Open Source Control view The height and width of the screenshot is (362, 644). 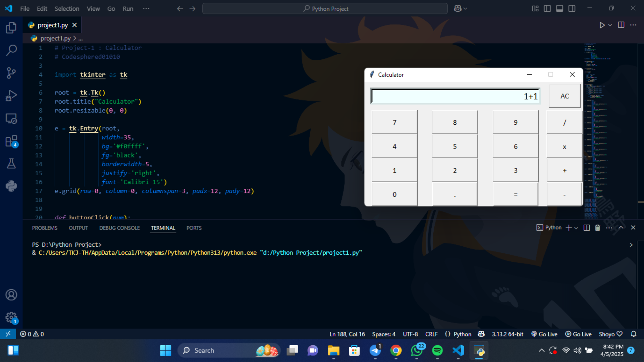pyautogui.click(x=11, y=73)
